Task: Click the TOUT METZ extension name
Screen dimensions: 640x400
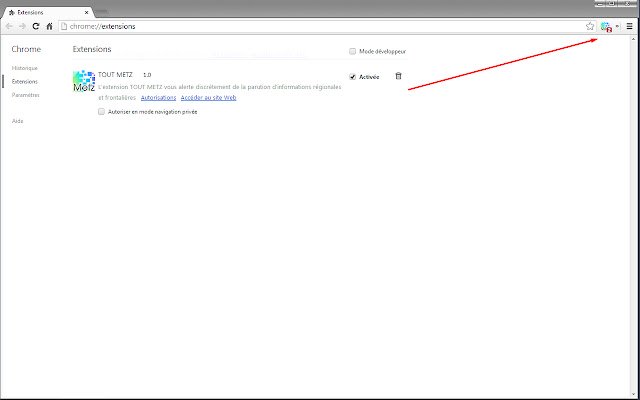Action: [116, 75]
